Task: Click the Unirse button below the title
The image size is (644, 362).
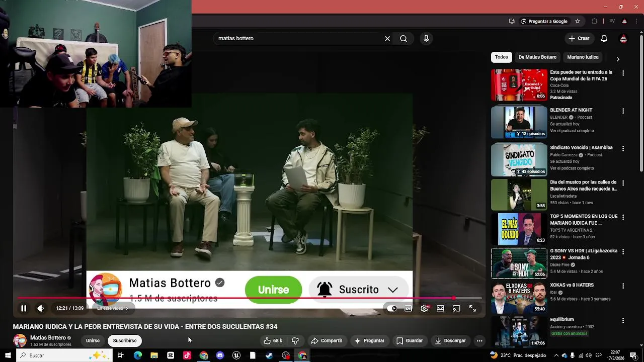Action: tap(93, 340)
